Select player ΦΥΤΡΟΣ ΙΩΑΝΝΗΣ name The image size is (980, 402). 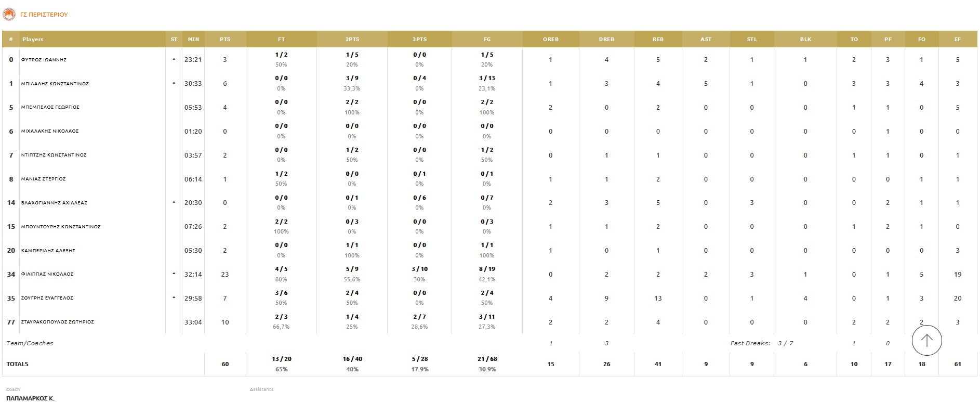(x=44, y=60)
